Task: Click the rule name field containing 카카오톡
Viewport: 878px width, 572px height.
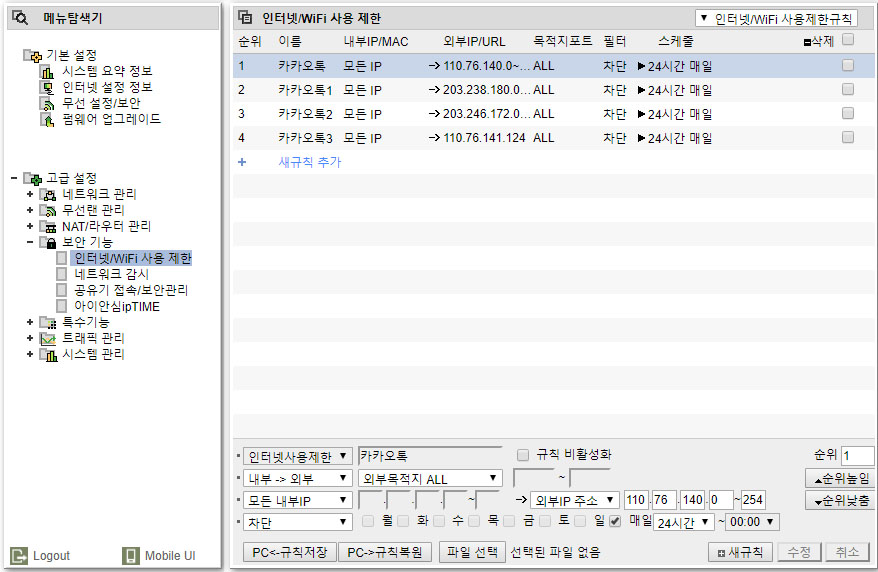Action: tap(429, 456)
